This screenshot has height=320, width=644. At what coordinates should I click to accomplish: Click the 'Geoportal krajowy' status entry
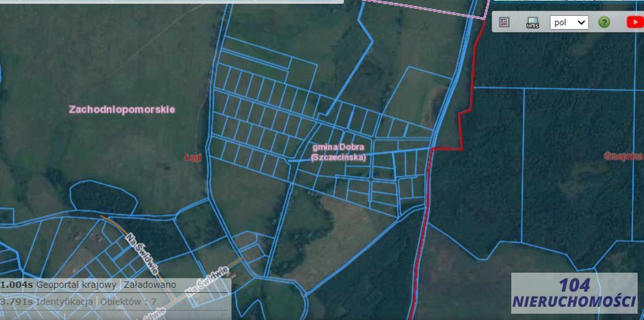tap(76, 285)
